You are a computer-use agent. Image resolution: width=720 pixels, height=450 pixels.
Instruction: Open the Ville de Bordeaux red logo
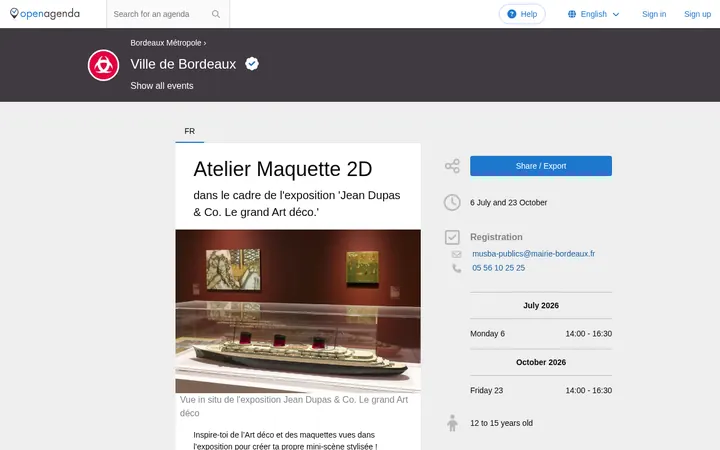click(x=103, y=65)
